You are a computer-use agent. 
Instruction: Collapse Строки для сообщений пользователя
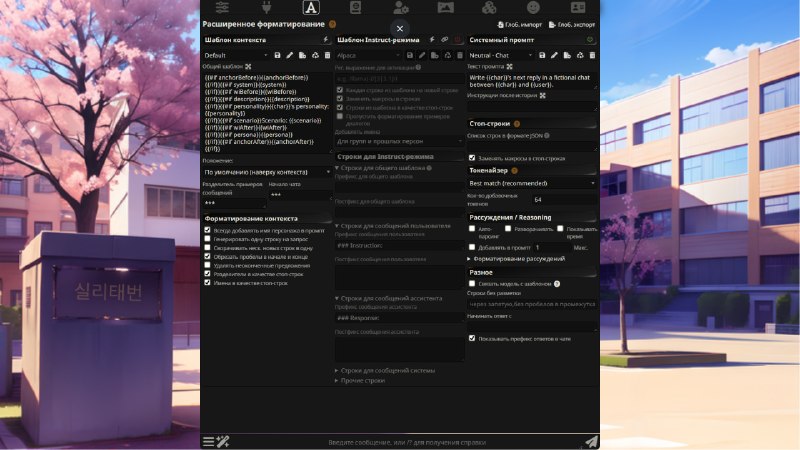pos(393,226)
